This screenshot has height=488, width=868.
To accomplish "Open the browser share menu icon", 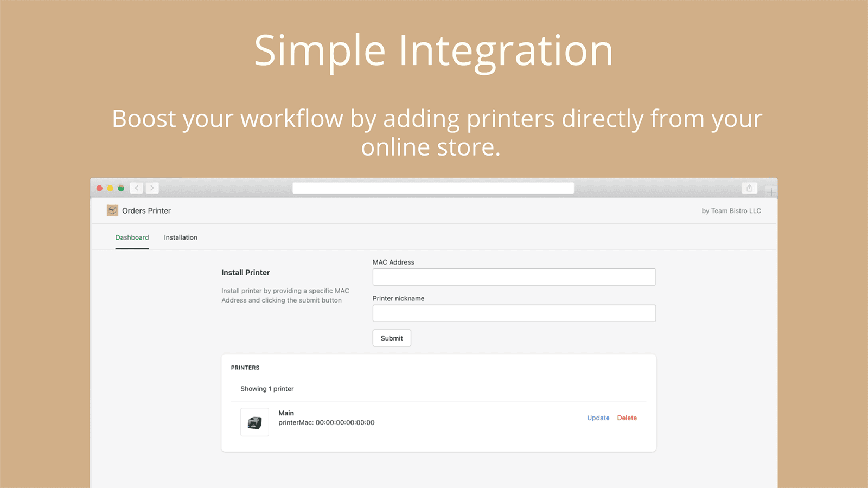I will 749,188.
